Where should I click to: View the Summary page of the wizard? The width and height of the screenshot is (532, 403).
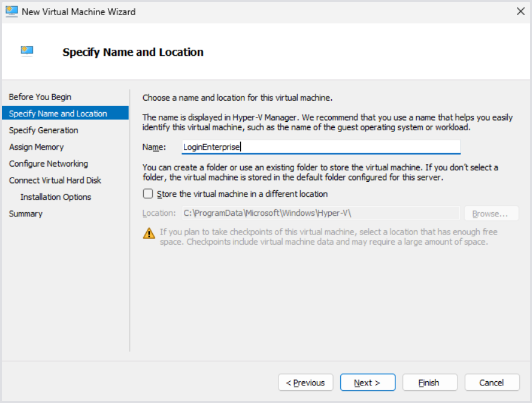(x=25, y=213)
